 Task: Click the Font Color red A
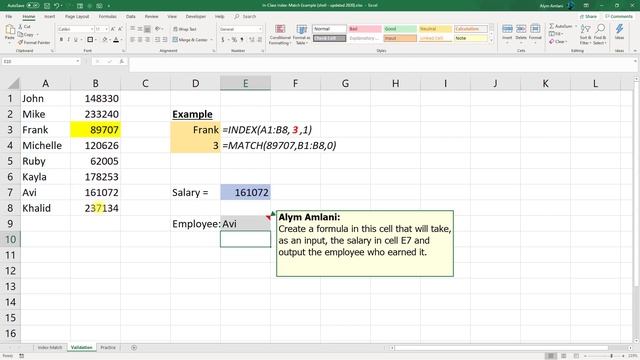click(x=116, y=40)
